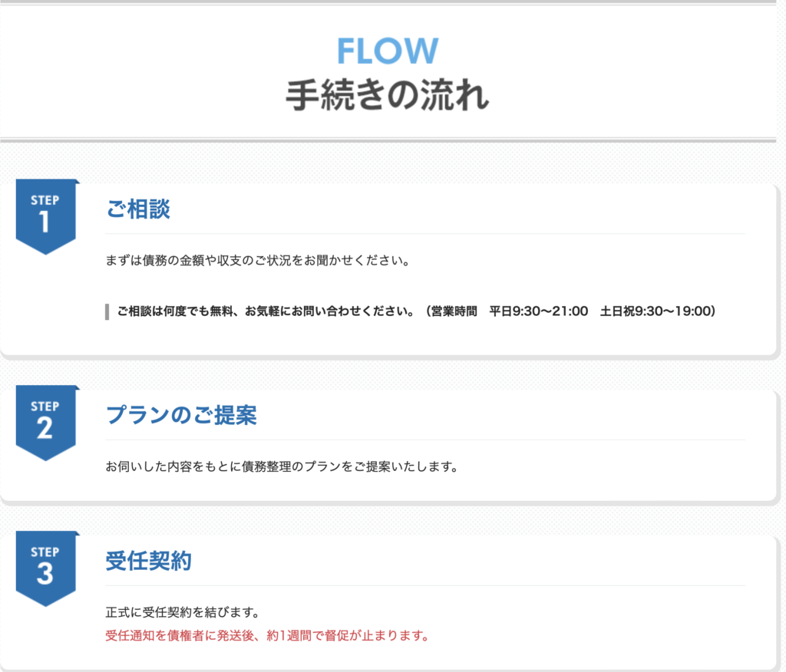
Task: Click the STEP 2 badge icon
Action: (46, 423)
